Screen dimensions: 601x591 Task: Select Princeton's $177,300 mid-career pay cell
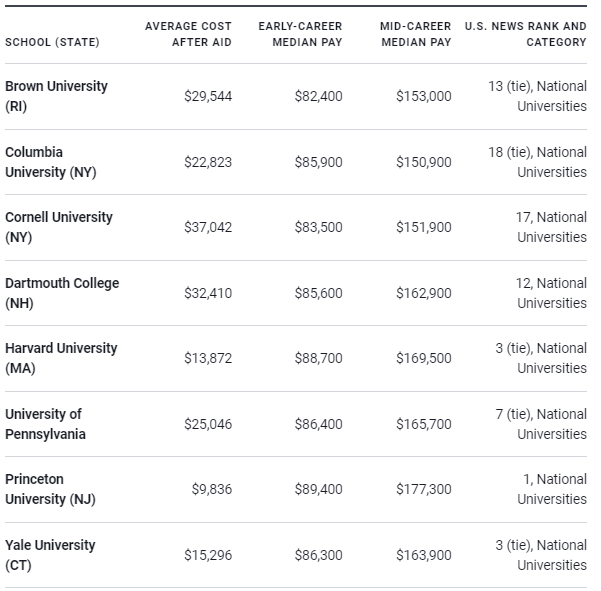[x=424, y=489]
